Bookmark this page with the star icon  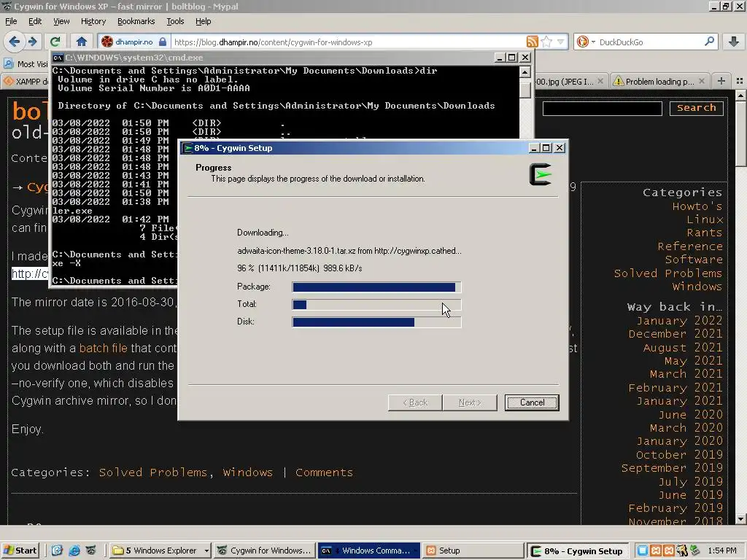(x=546, y=42)
